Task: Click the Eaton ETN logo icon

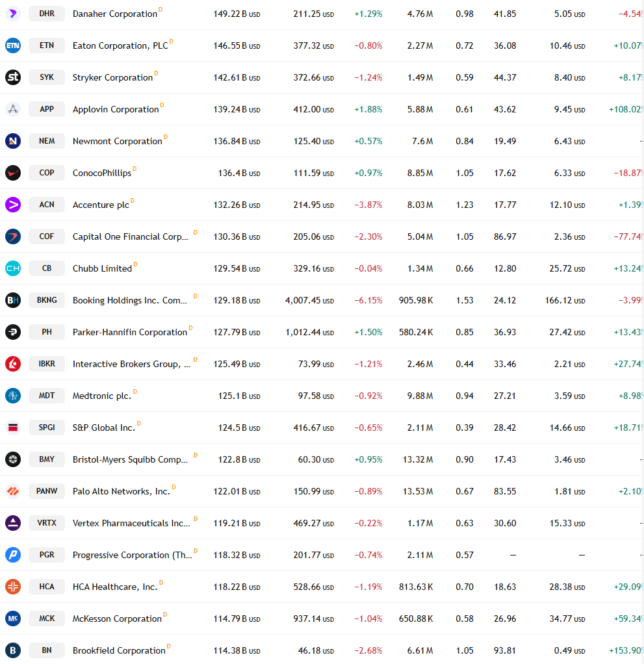Action: tap(13, 45)
